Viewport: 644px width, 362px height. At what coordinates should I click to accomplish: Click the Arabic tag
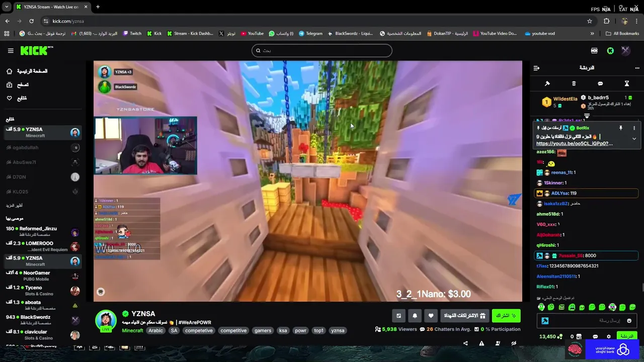click(x=155, y=331)
